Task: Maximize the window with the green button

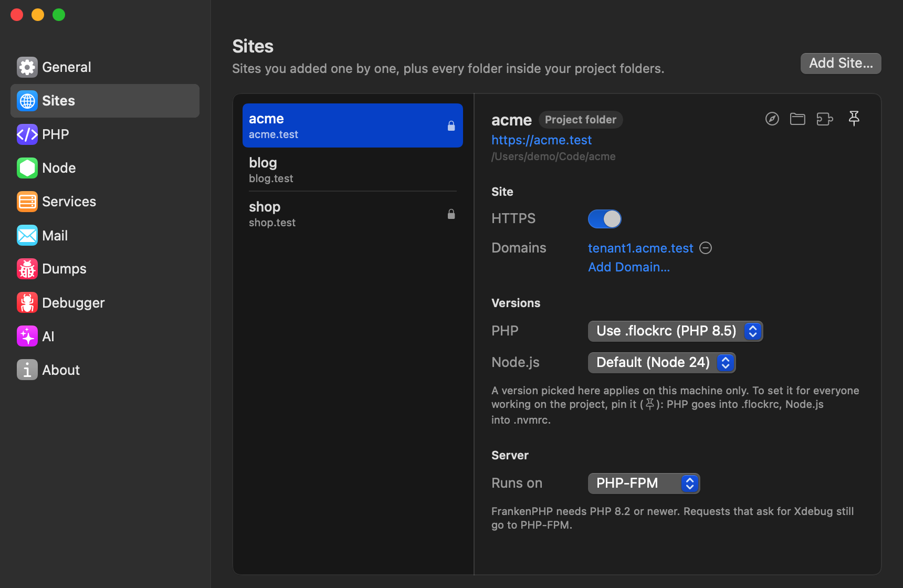Action: [x=59, y=15]
